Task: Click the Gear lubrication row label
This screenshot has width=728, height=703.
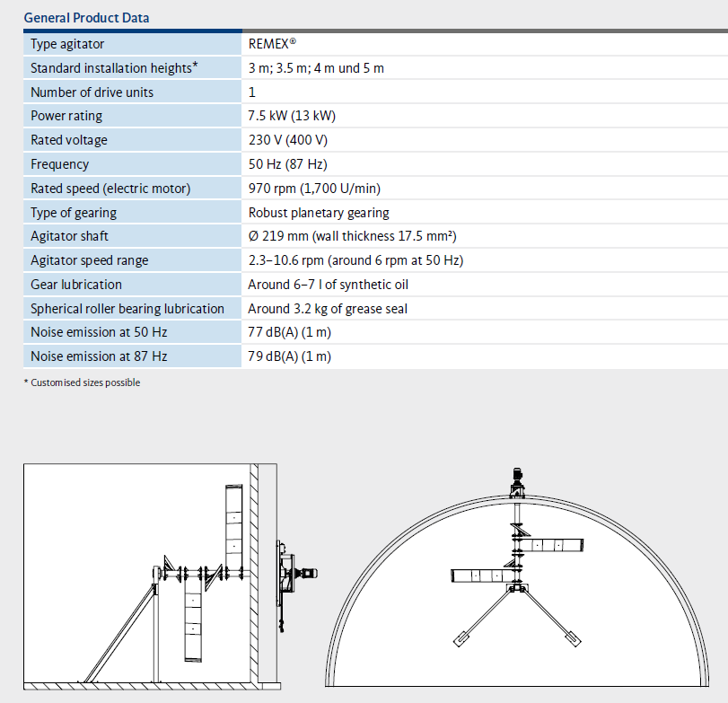Action: coord(76,285)
